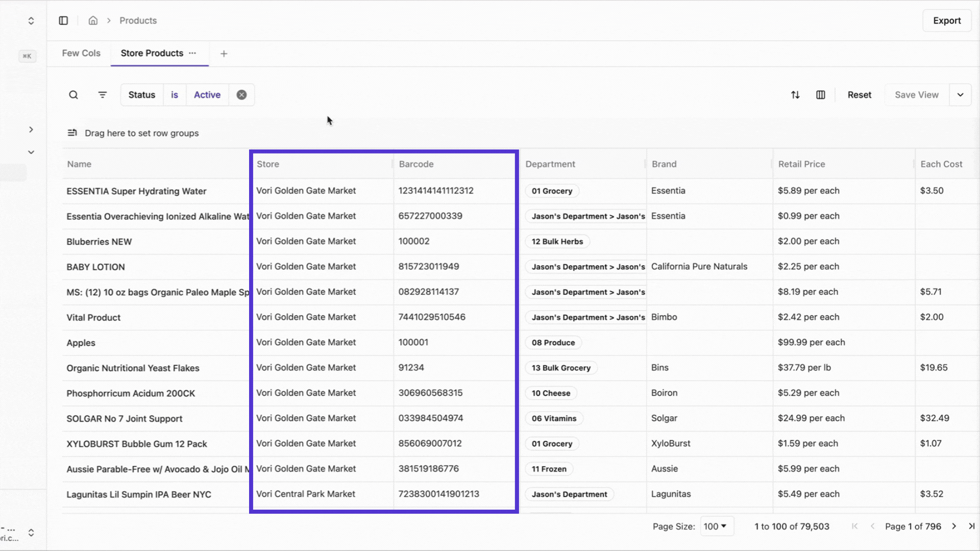Remove the Status is Active filter
Screen dimensions: 980x551
(241, 95)
